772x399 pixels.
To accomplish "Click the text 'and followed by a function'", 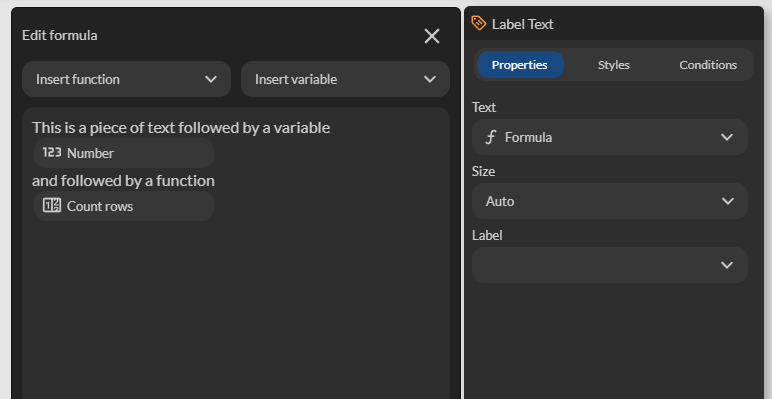I will [123, 181].
